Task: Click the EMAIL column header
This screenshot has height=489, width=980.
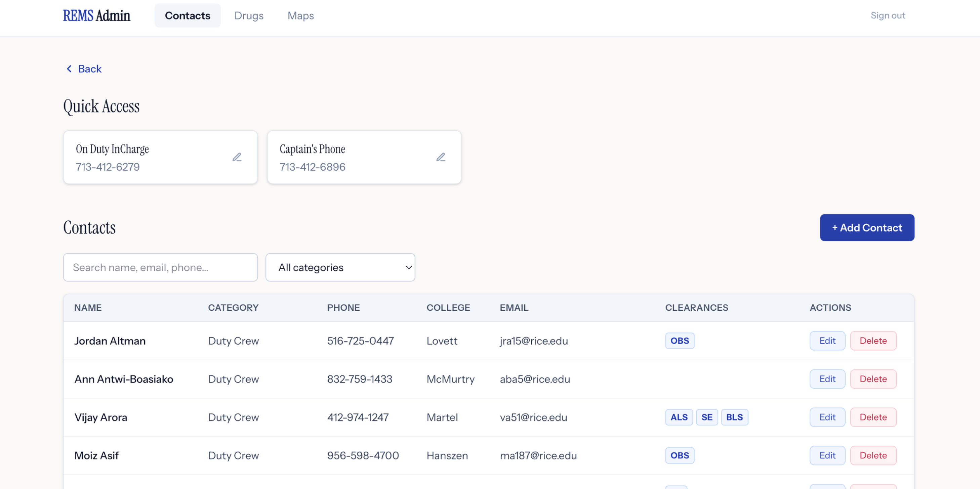Action: point(514,308)
